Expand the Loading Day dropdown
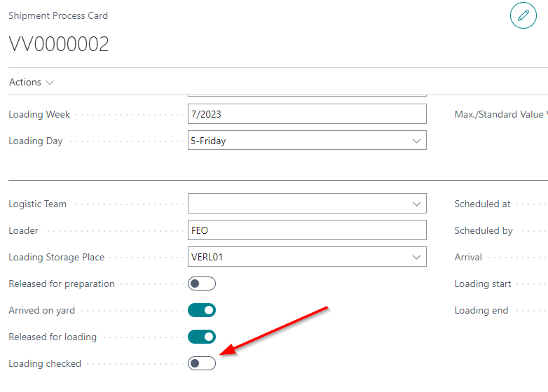This screenshot has width=548, height=392. 417,141
